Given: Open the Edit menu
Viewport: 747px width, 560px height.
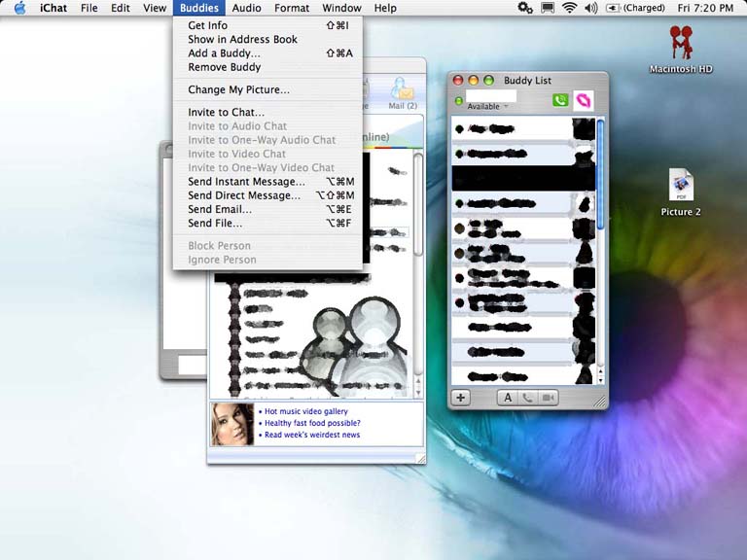Looking at the screenshot, I should pyautogui.click(x=120, y=8).
